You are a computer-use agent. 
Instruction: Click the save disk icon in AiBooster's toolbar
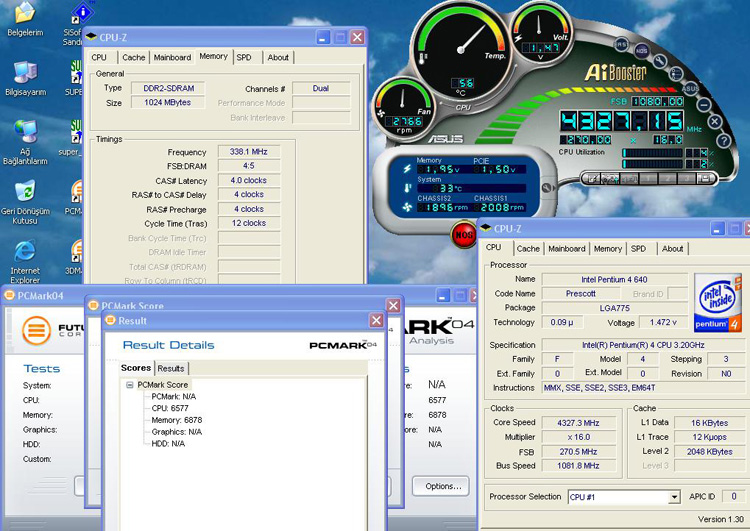705,178
